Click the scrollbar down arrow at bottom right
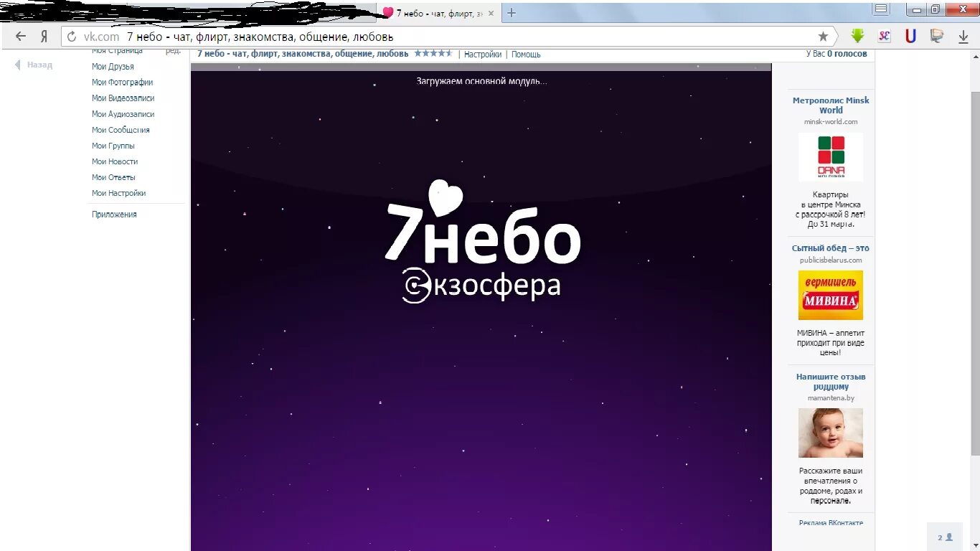This screenshot has height=551, width=980. click(975, 547)
